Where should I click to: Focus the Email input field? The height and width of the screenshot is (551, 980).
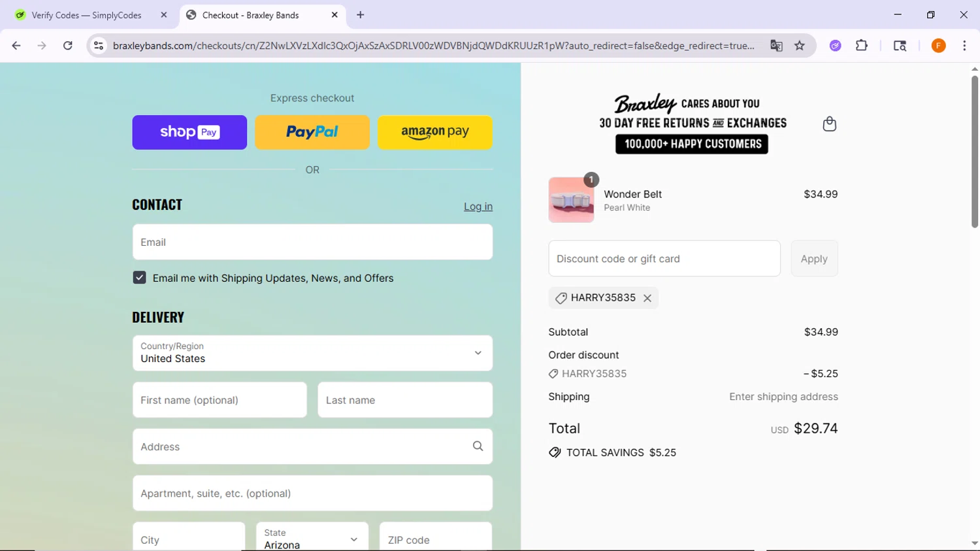click(x=312, y=242)
